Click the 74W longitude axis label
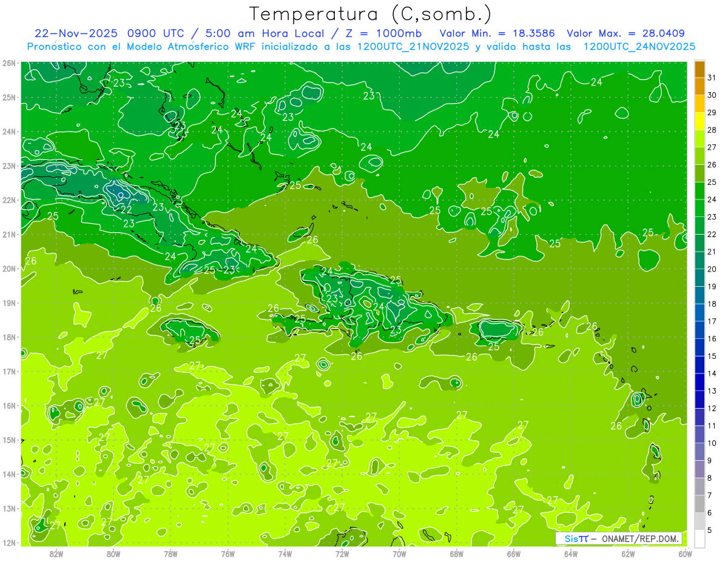This screenshot has height=562, width=728. (x=285, y=553)
